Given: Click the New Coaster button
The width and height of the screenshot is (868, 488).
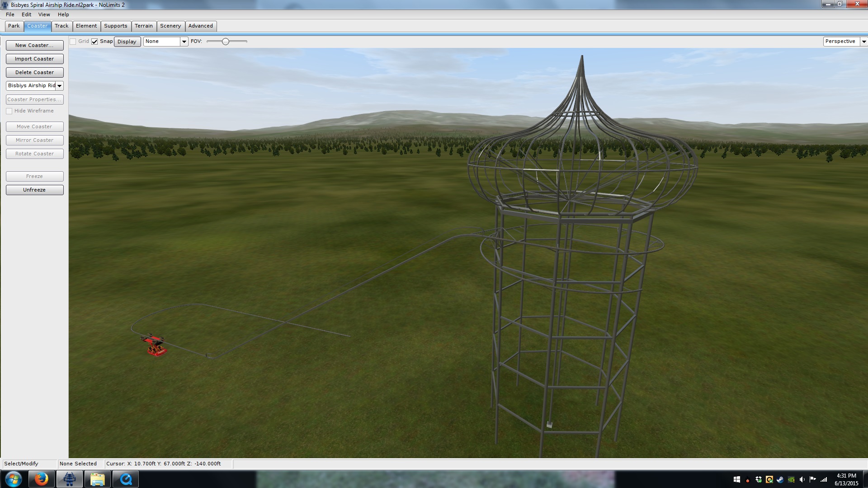Looking at the screenshot, I should point(34,45).
